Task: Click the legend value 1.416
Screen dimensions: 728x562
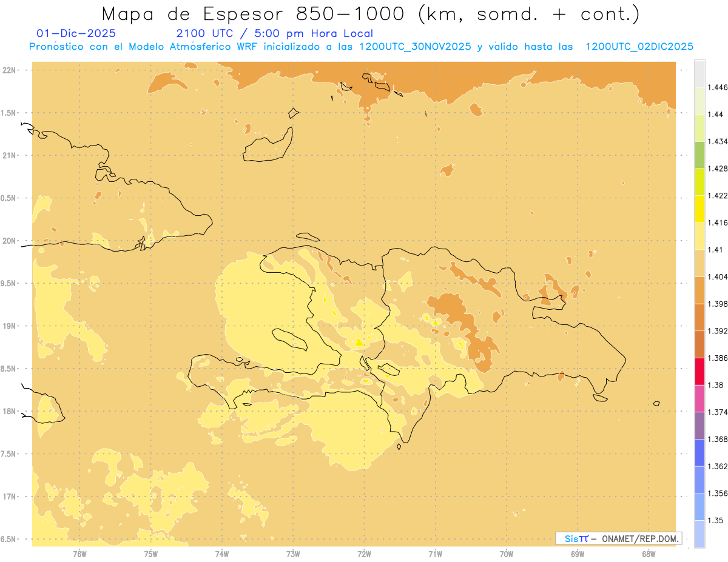Action: pos(717,223)
